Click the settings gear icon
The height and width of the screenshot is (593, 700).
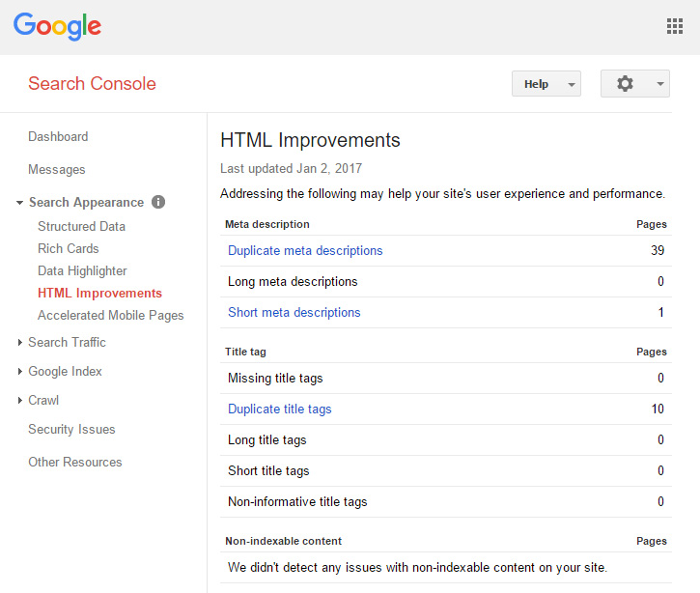point(625,83)
